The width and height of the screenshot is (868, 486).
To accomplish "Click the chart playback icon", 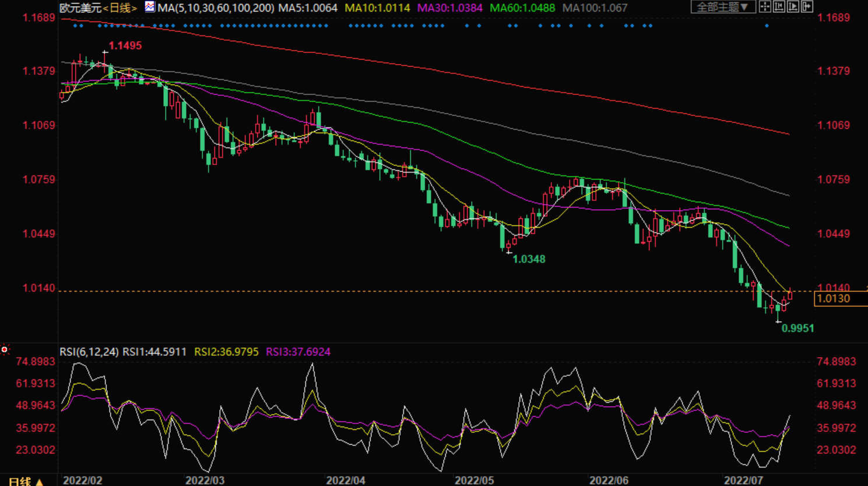I will tap(793, 7).
